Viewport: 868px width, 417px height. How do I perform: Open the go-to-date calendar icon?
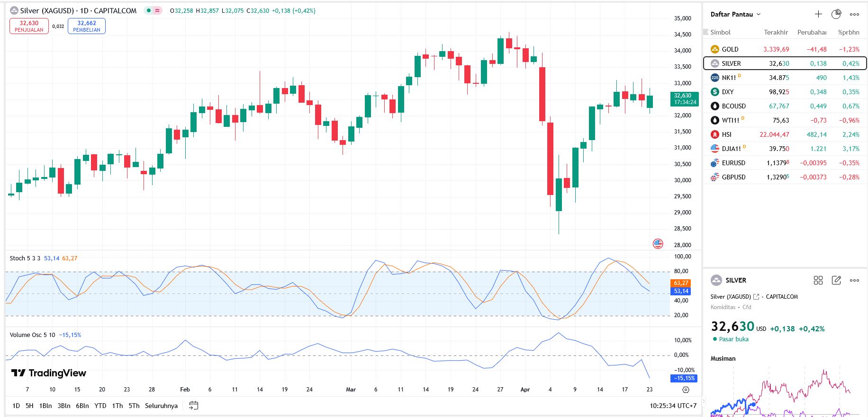193,406
